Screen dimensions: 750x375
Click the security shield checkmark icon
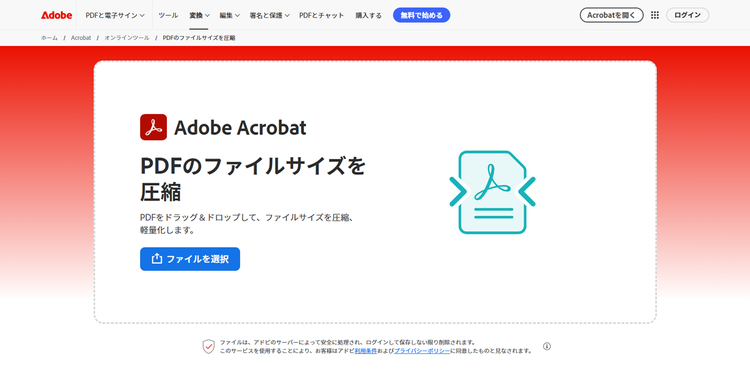209,346
